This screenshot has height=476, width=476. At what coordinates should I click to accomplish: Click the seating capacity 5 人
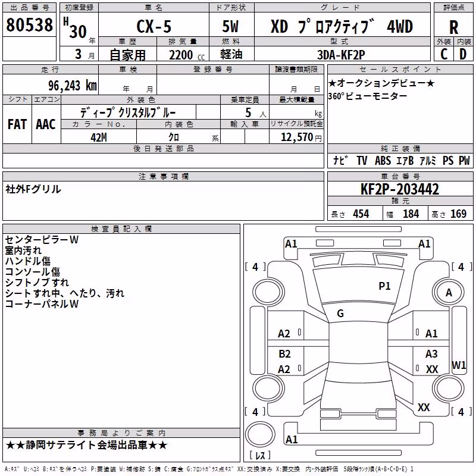256,112
